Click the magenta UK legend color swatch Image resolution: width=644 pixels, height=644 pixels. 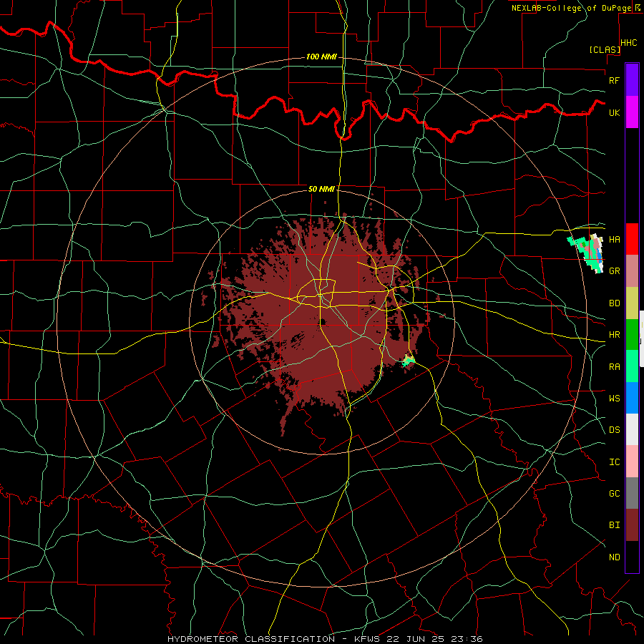point(632,112)
